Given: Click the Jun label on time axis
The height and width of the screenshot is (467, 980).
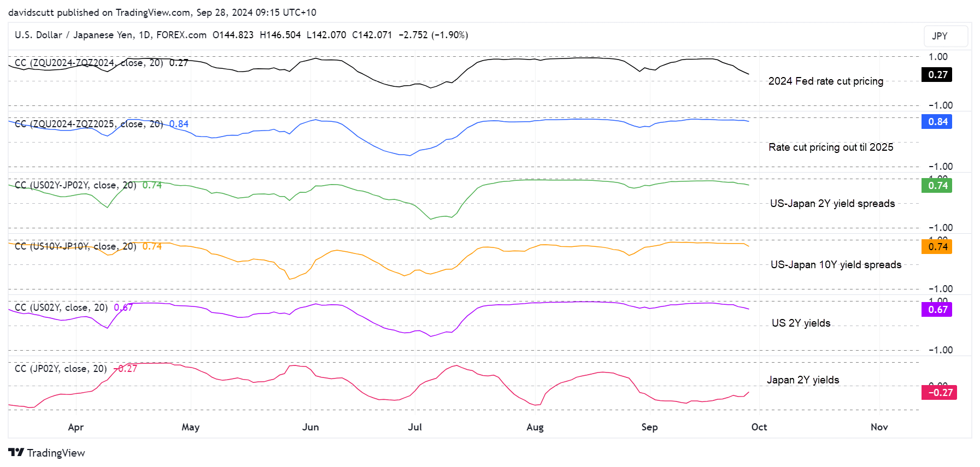Looking at the screenshot, I should 310,427.
